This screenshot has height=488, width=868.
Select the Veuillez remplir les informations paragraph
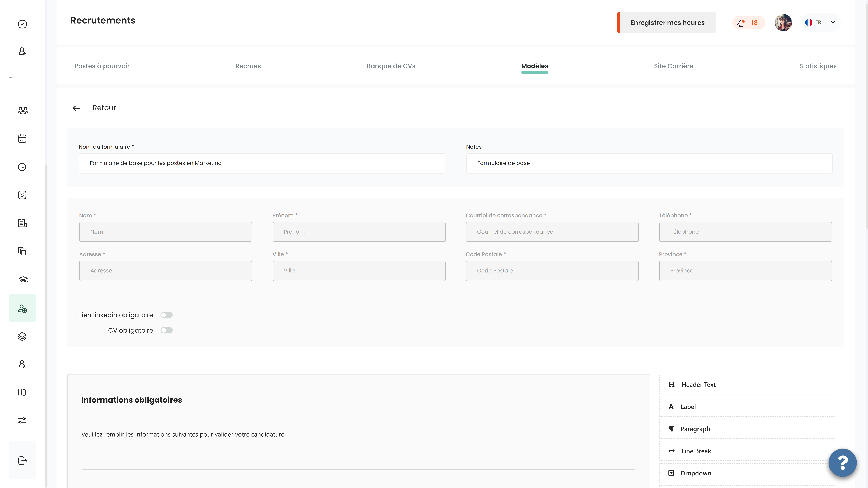coord(183,434)
